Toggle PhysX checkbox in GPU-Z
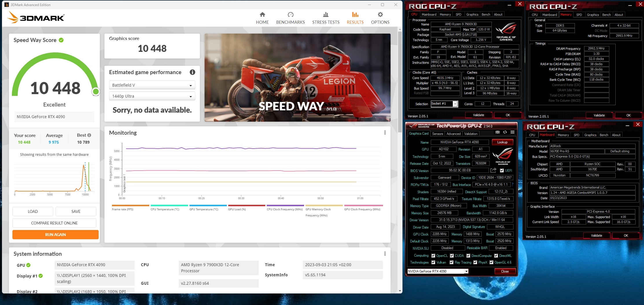The width and height of the screenshot is (644, 305). tap(475, 262)
